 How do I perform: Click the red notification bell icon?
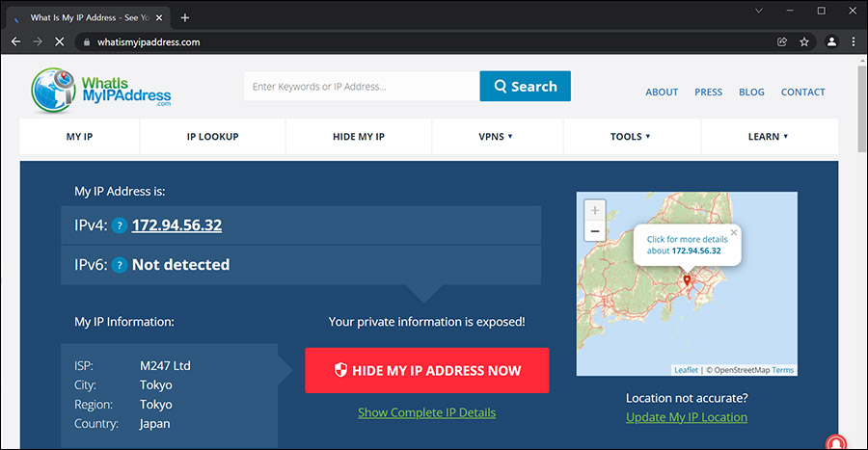836,443
